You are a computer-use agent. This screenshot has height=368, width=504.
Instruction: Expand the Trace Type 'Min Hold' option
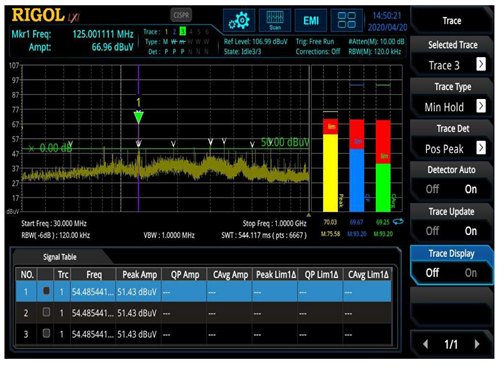pyautogui.click(x=451, y=107)
